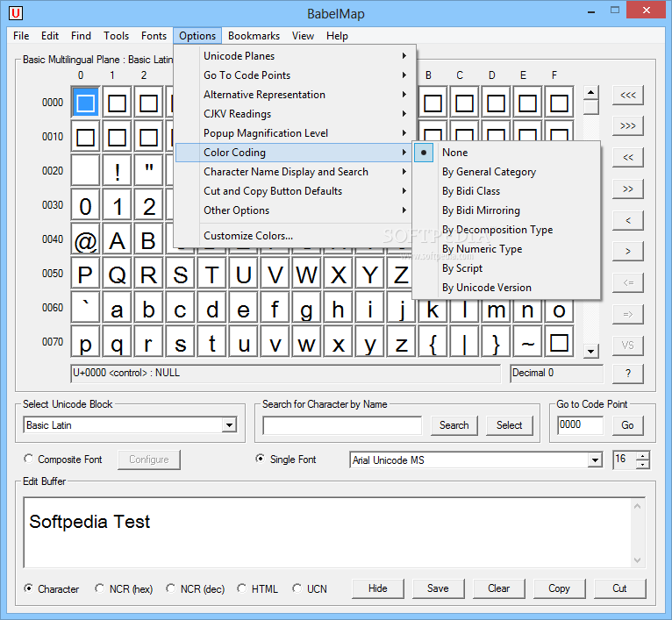Click the Hide edit buffer button
The width and height of the screenshot is (672, 620).
click(x=377, y=588)
